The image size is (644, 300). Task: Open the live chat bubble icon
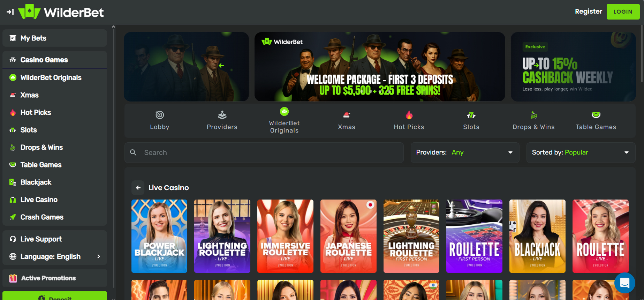coord(624,283)
